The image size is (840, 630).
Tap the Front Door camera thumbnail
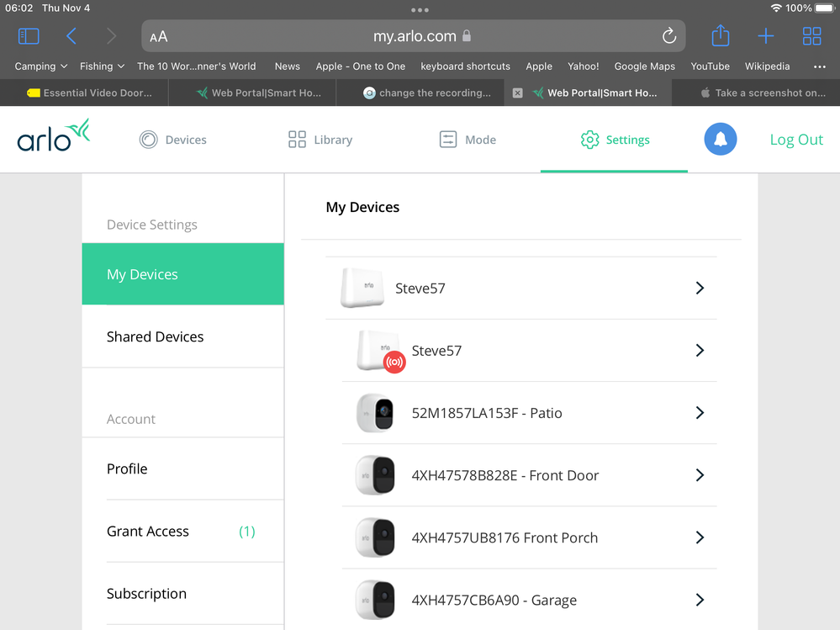coord(375,474)
